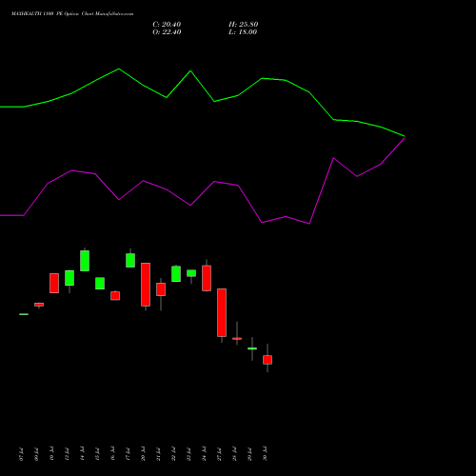Select the last red candle for 30 Jul
The height and width of the screenshot is (476, 476).
[268, 360]
